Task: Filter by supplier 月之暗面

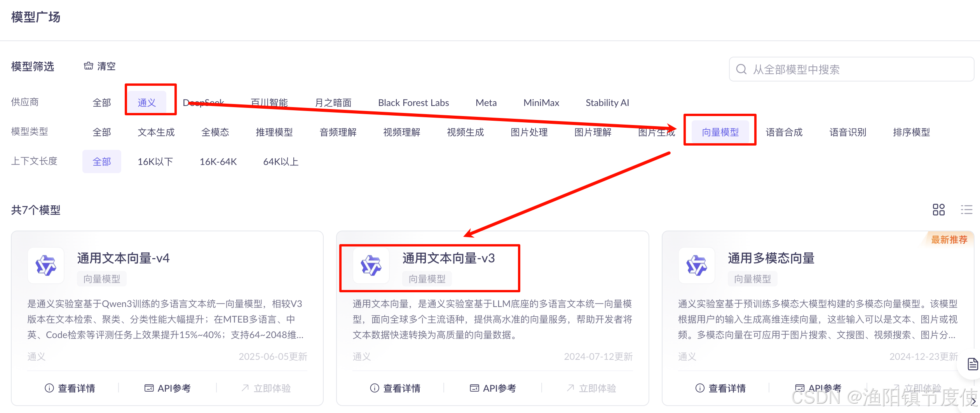Action: coord(333,102)
